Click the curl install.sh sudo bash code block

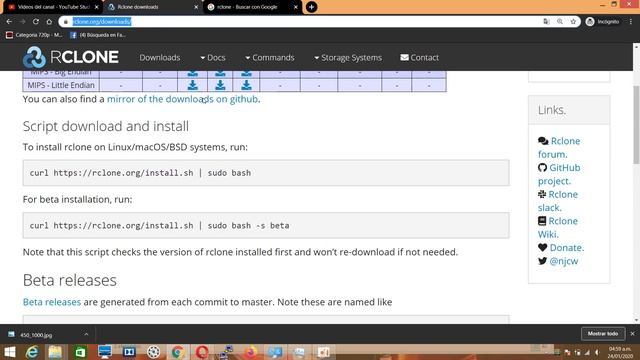pyautogui.click(x=266, y=173)
